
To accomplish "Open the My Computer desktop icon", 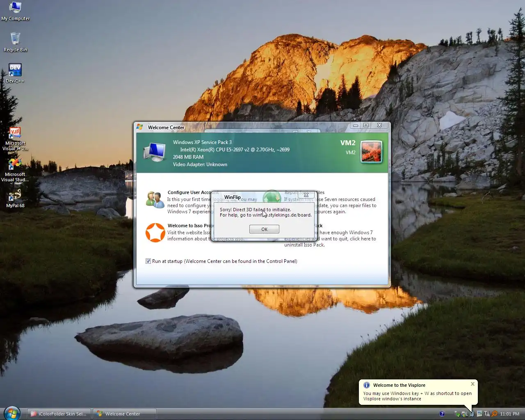I will [15, 11].
